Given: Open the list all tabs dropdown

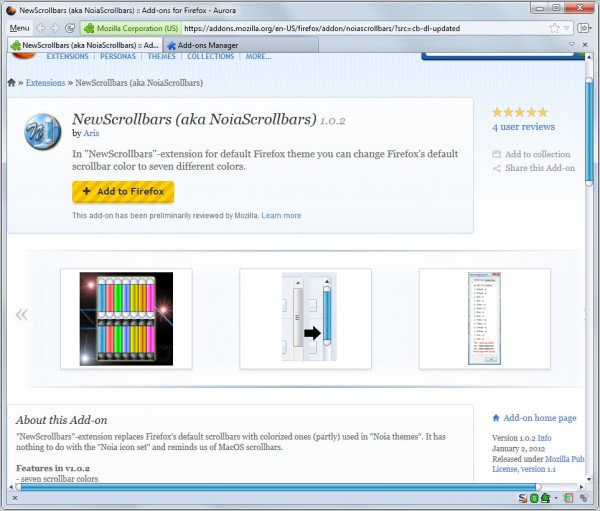Looking at the screenshot, I should [572, 44].
